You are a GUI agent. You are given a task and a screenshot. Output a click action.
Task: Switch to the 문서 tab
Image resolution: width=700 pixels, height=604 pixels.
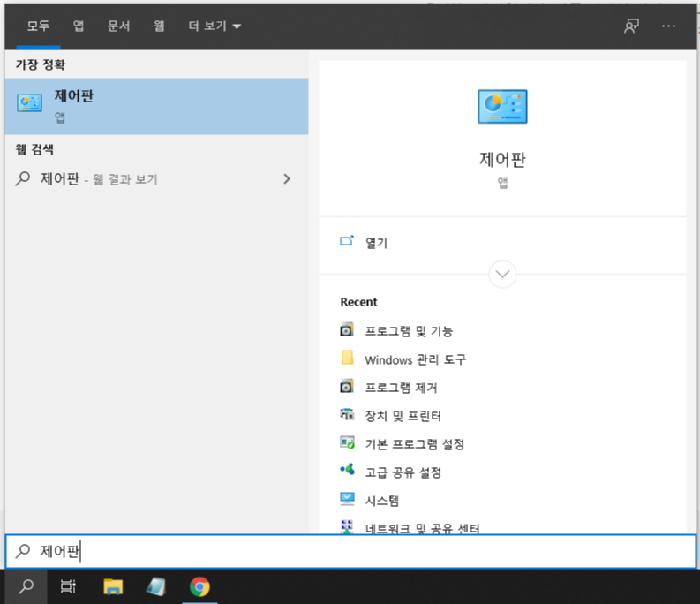coord(119,26)
